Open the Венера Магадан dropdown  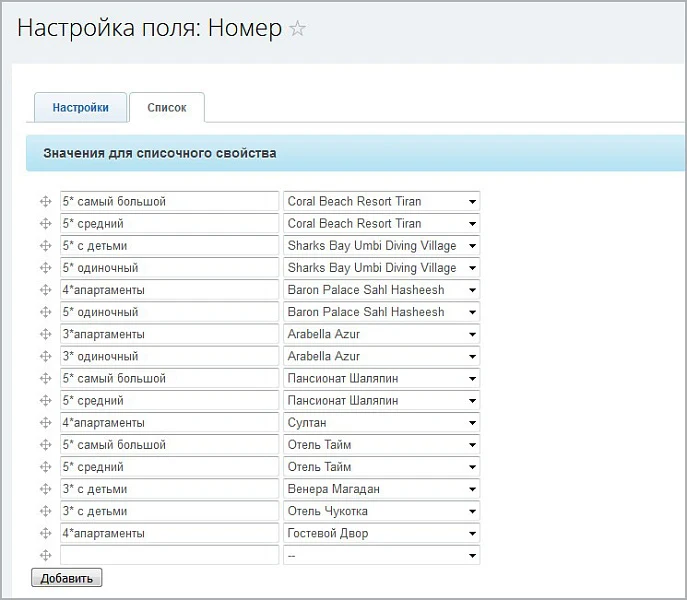coord(382,489)
